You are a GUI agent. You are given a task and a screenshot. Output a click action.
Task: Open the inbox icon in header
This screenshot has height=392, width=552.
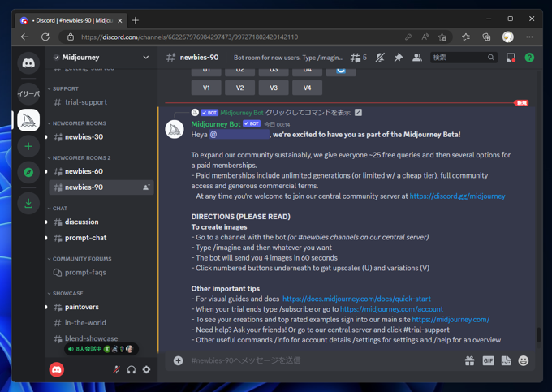tap(511, 58)
